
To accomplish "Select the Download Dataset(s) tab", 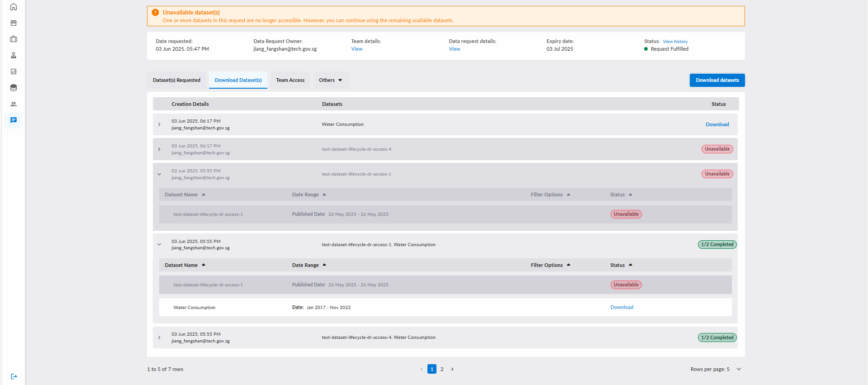I will (x=238, y=80).
